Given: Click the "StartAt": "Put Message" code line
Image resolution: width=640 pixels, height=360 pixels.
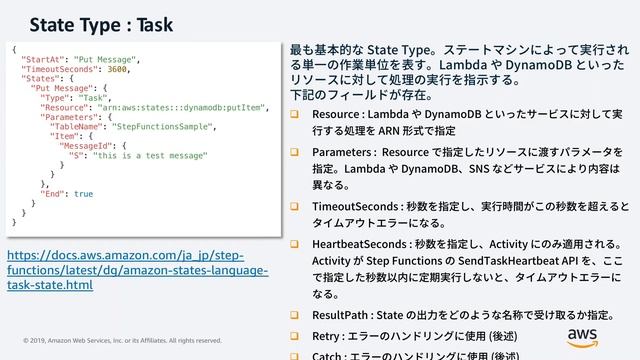Looking at the screenshot, I should pyautogui.click(x=80, y=60).
